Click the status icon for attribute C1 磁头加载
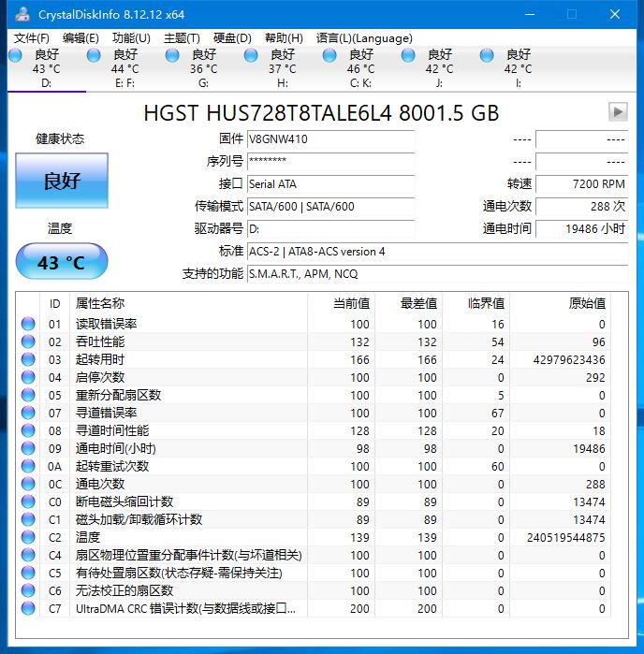The height and width of the screenshot is (654, 644). click(x=28, y=519)
